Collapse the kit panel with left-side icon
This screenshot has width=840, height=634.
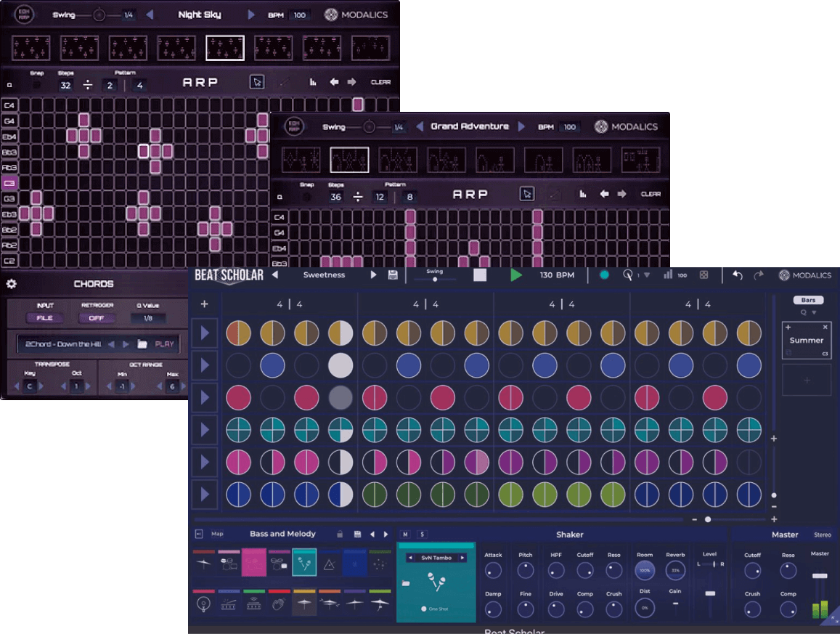coord(199,534)
